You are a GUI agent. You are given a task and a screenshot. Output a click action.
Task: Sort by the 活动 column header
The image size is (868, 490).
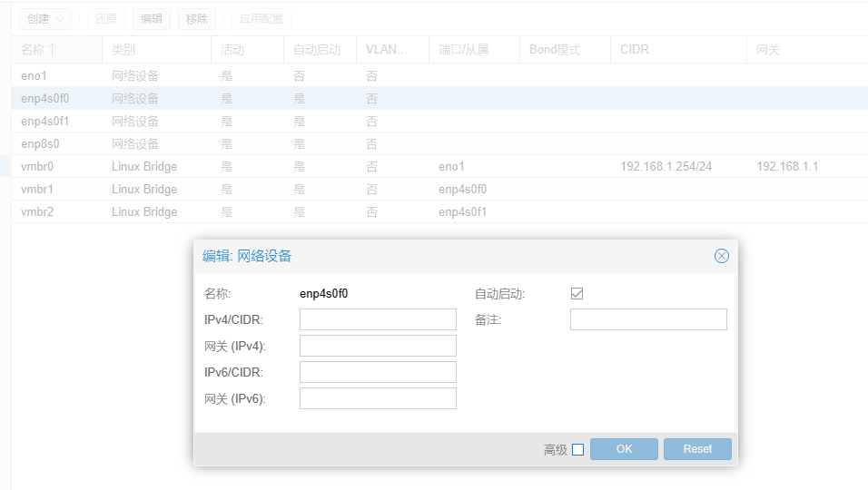tap(248, 50)
